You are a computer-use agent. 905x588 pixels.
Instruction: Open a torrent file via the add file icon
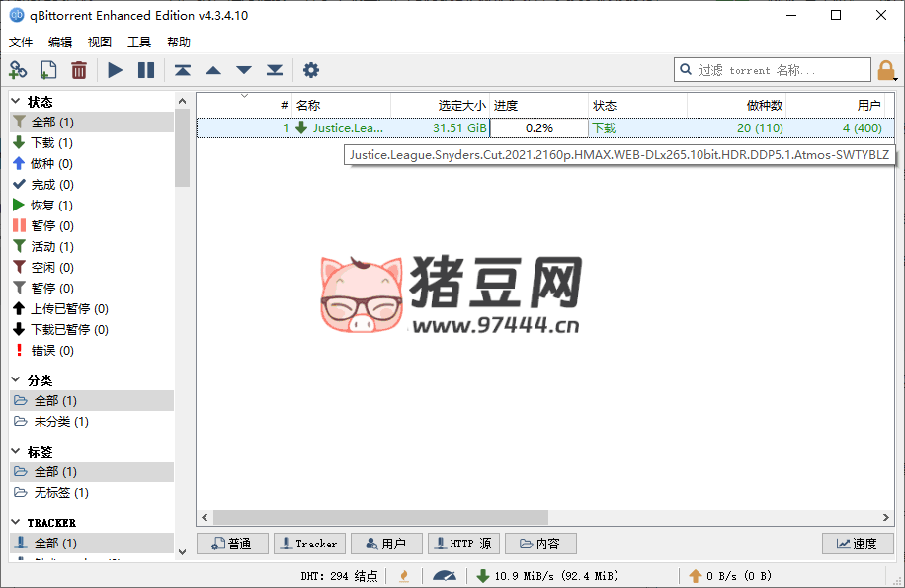(x=47, y=70)
